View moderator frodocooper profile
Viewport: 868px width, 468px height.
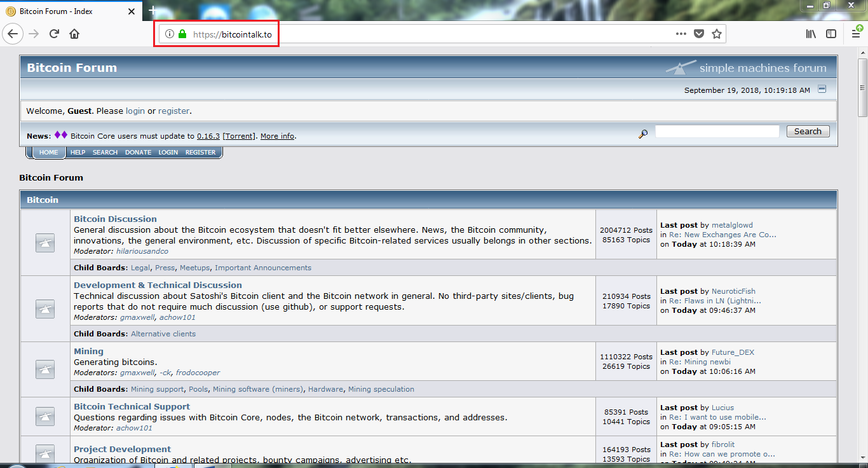coord(198,373)
